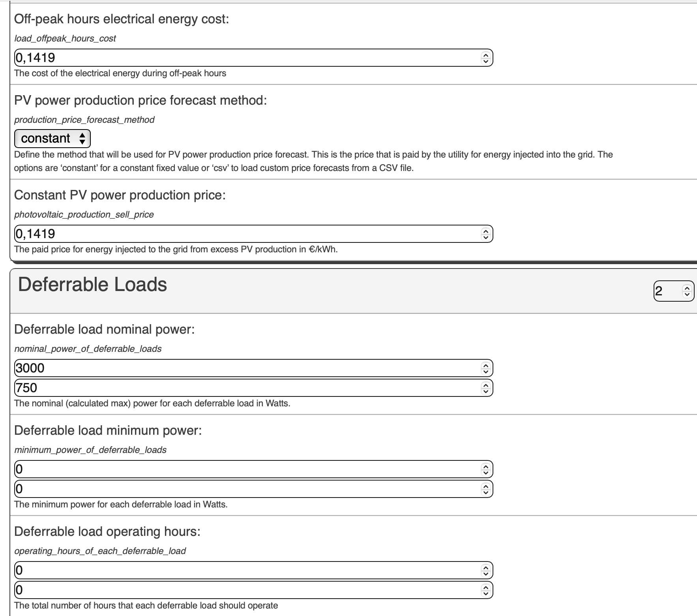Click stepper on 750 nominal power field
The width and height of the screenshot is (697, 616).
485,388
